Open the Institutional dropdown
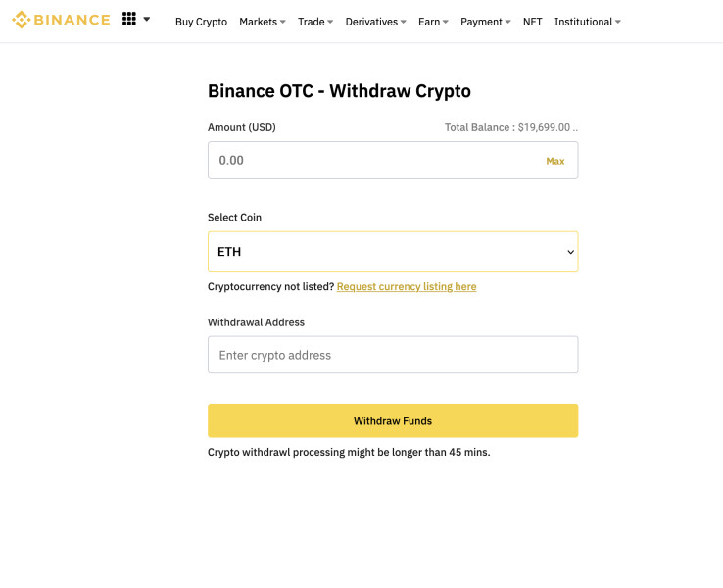 pyautogui.click(x=587, y=22)
